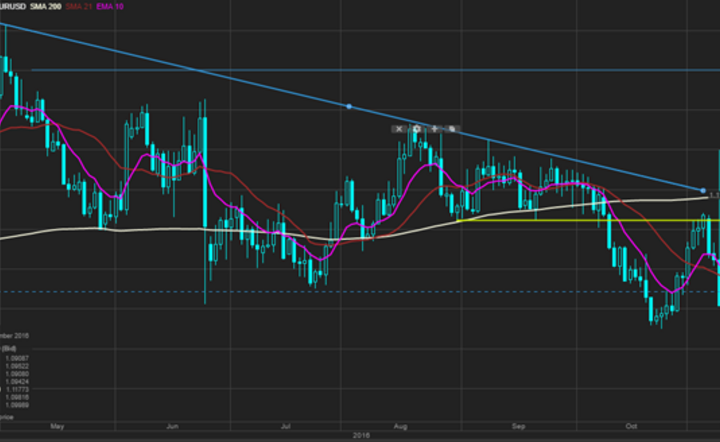Select the dashed blue horizontal price line
This screenshot has width=720, height=442.
click(360, 291)
